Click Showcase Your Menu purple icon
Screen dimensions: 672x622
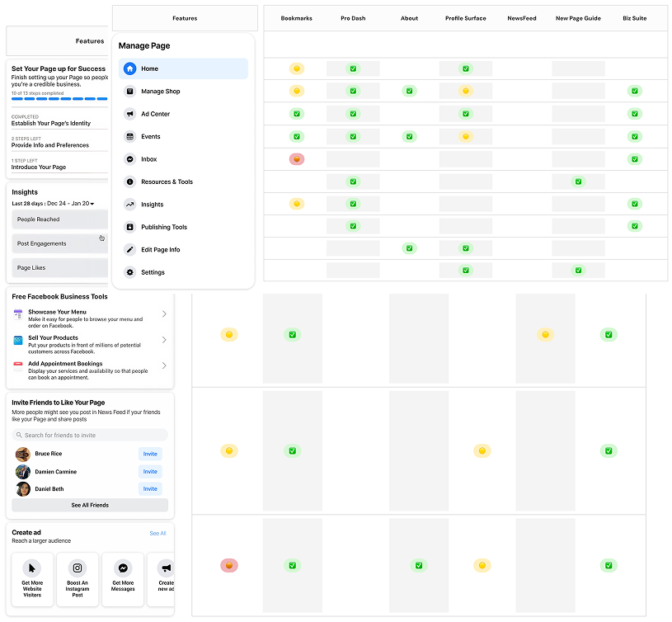coord(18,314)
